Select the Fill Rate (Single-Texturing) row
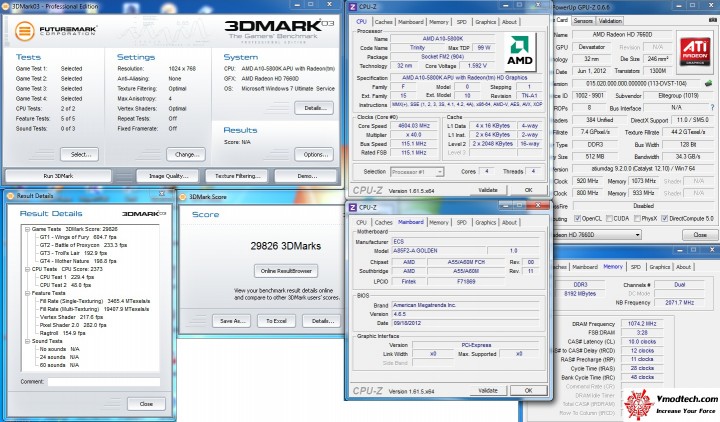The image size is (720, 422). click(x=95, y=301)
